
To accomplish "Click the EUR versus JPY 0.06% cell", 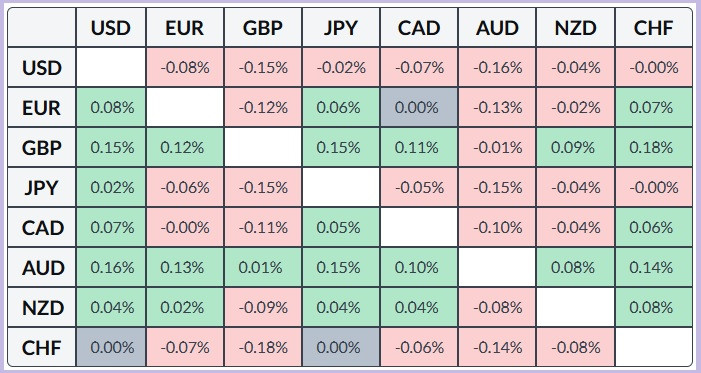I will click(341, 108).
